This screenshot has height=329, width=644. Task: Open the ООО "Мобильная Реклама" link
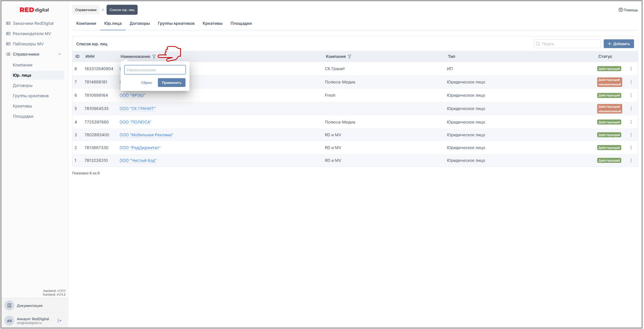pyautogui.click(x=146, y=135)
